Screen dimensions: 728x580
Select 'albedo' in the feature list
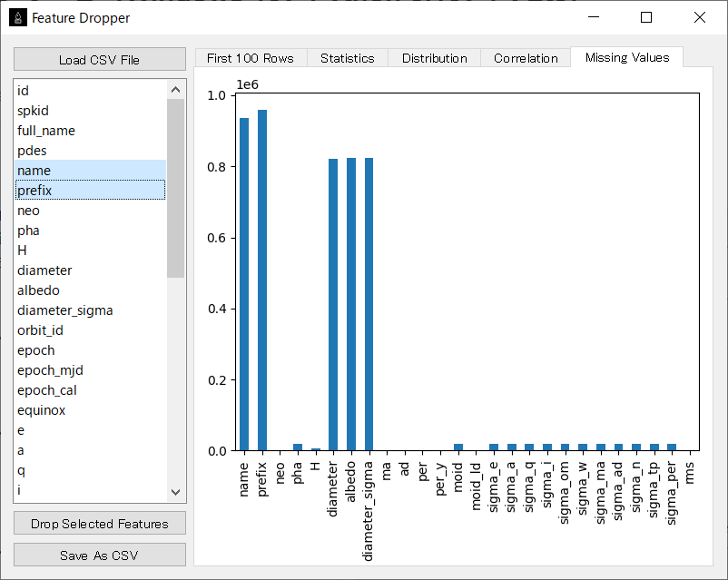point(91,290)
